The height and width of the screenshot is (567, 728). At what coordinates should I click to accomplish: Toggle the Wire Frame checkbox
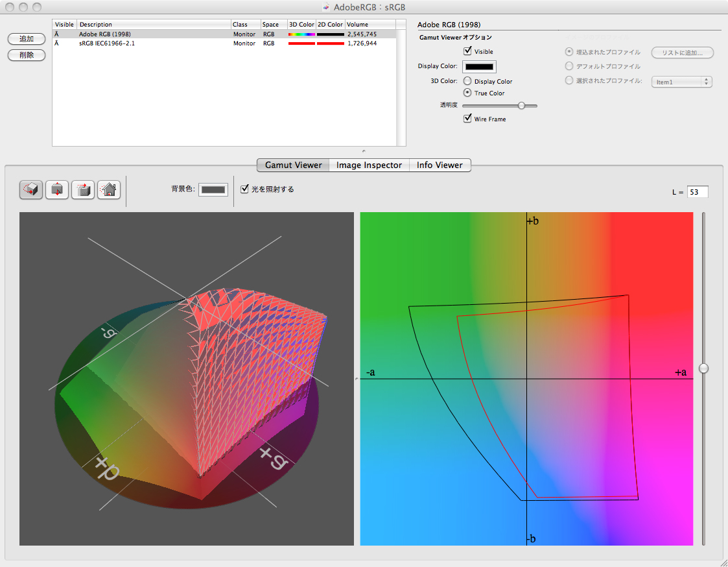coord(467,119)
